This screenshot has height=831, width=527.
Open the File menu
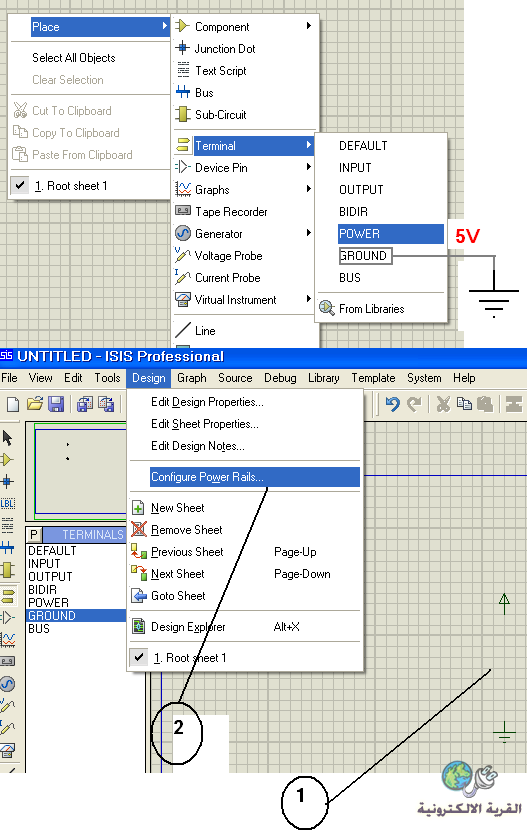click(10, 378)
